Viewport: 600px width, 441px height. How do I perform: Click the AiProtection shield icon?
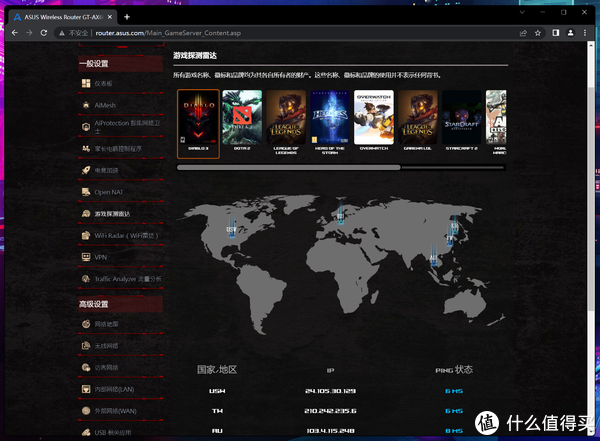click(86, 127)
